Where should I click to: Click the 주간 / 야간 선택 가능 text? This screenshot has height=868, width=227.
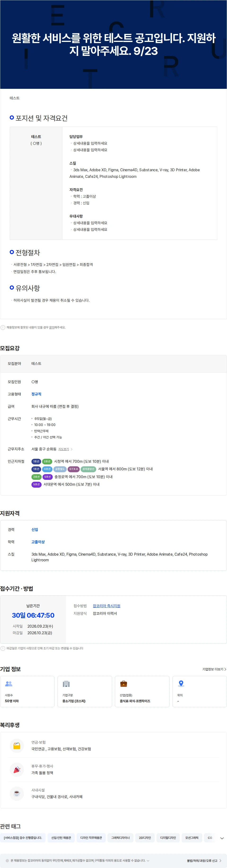click(x=48, y=437)
